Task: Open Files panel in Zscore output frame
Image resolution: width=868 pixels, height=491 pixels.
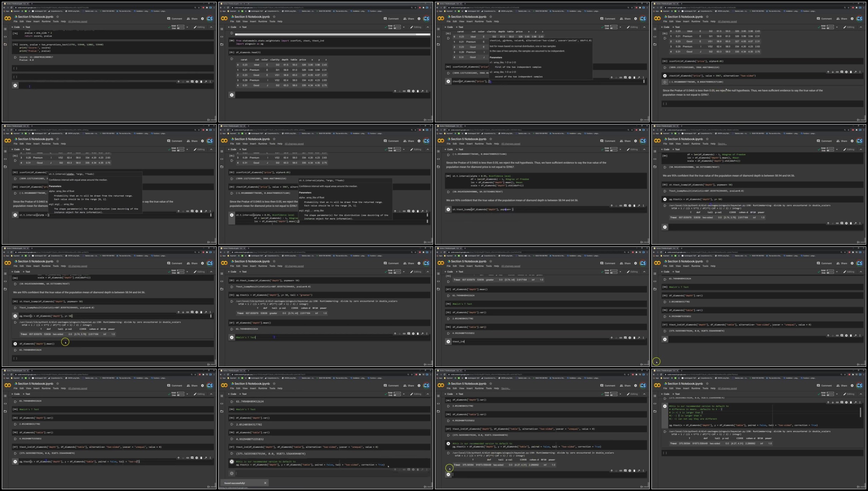Action: 5,44
